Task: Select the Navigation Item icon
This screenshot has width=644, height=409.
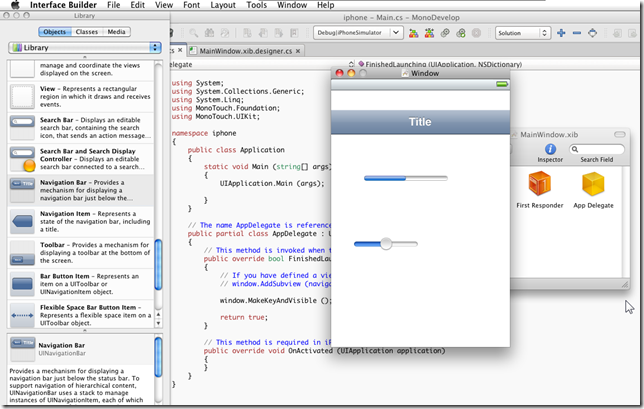Action: pos(22,222)
